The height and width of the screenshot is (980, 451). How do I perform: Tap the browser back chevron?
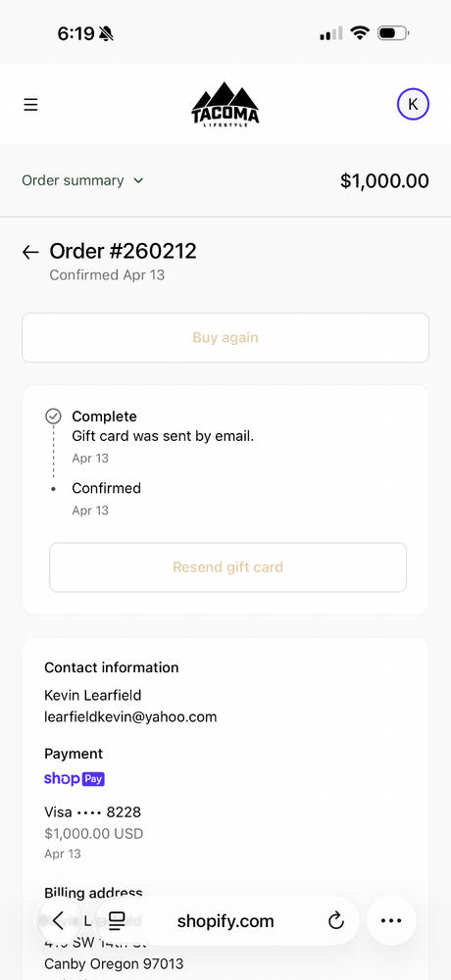tap(58, 920)
